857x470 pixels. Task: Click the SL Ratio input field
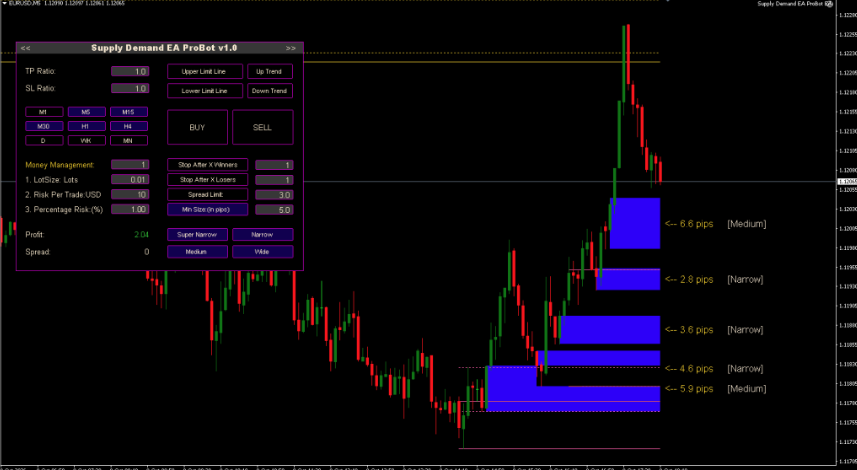pyautogui.click(x=130, y=88)
